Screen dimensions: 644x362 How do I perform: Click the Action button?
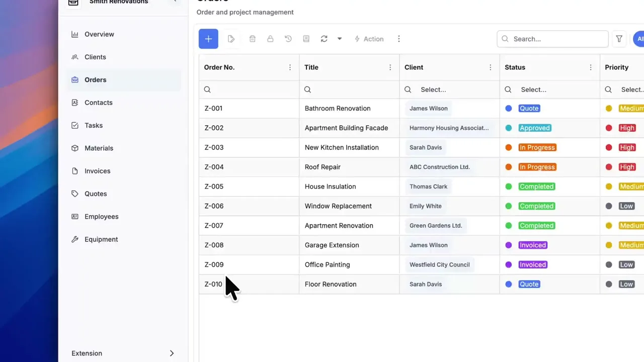pos(369,39)
